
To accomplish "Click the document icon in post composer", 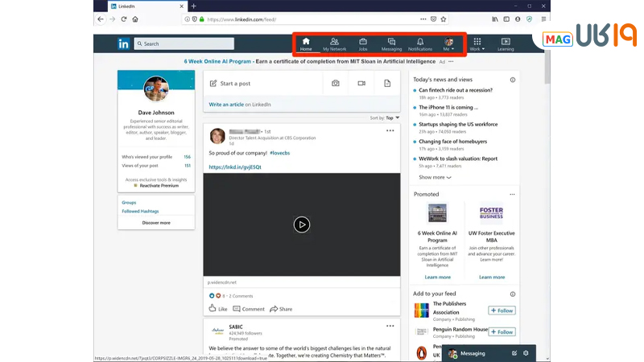I will point(387,83).
